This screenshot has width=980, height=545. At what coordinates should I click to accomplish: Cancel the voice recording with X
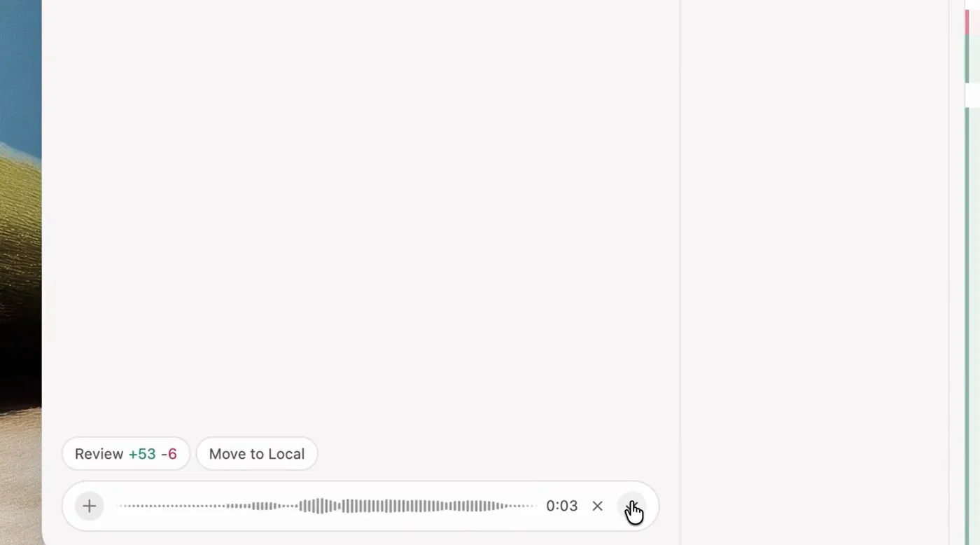[x=597, y=506]
